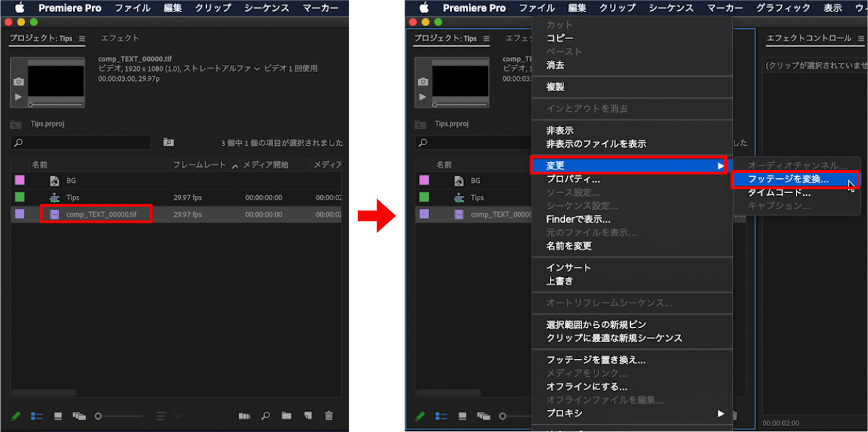This screenshot has width=868, height=432.
Task: Open ファイル menu in left screenshot
Action: coord(132,8)
